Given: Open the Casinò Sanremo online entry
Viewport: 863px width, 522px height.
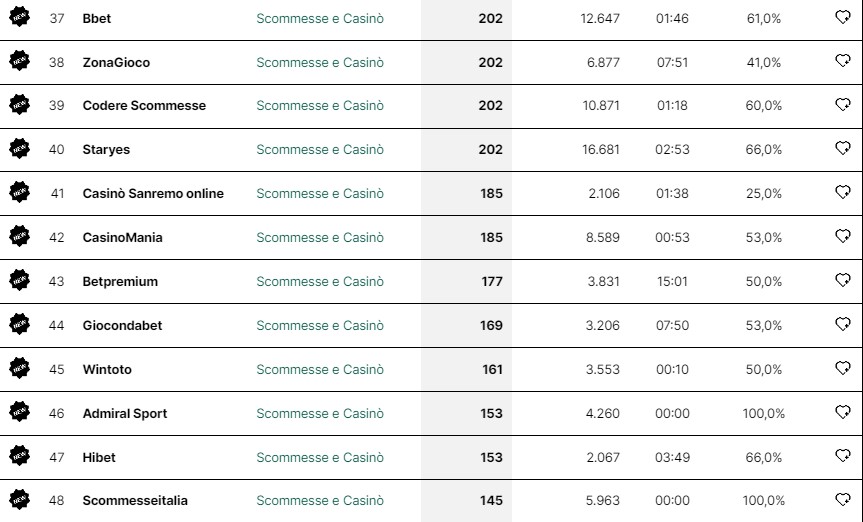Looking at the screenshot, I should [x=153, y=193].
